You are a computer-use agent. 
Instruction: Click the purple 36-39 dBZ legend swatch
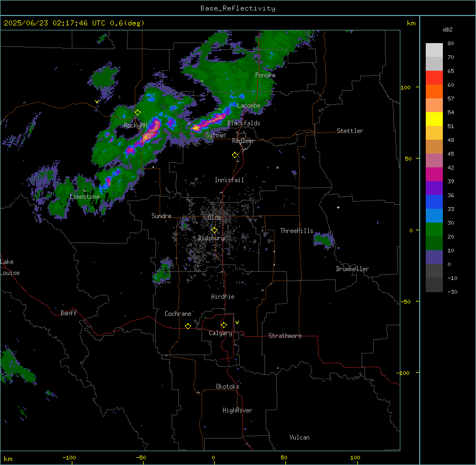(434, 188)
